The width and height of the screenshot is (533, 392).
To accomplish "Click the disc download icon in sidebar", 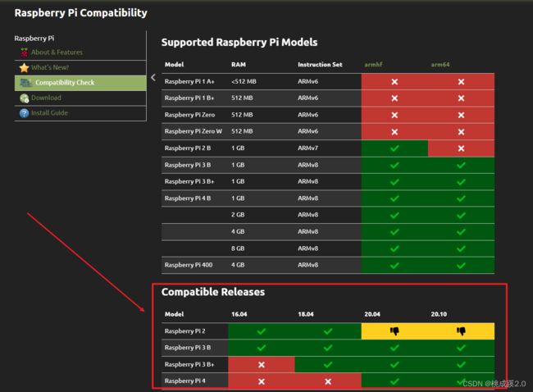I will pos(24,98).
